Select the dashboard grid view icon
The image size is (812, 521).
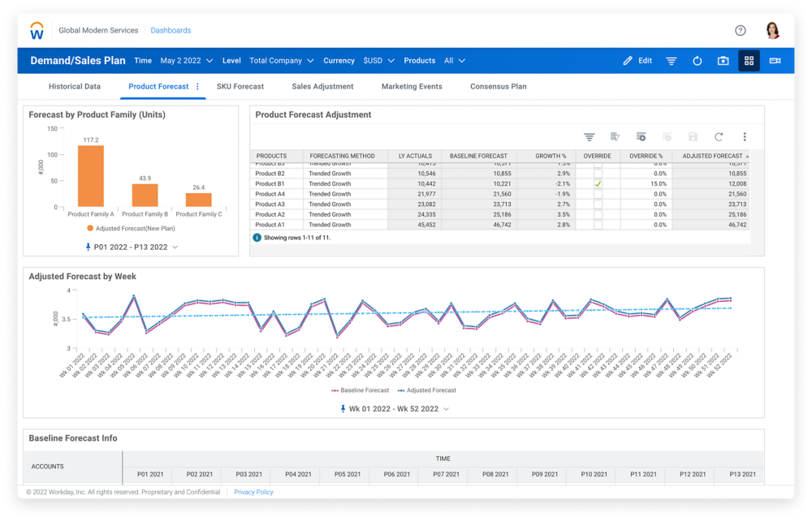click(749, 61)
